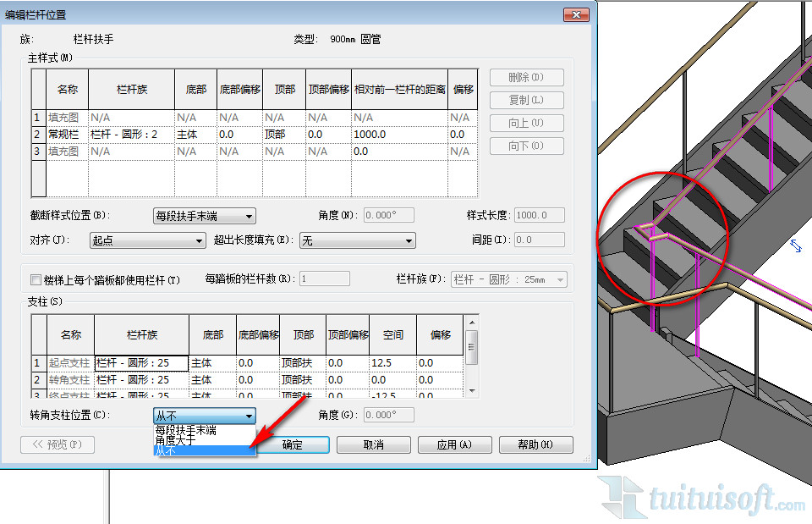
Task: Open the 对齐 dropdown showing 起点
Action: 147,240
